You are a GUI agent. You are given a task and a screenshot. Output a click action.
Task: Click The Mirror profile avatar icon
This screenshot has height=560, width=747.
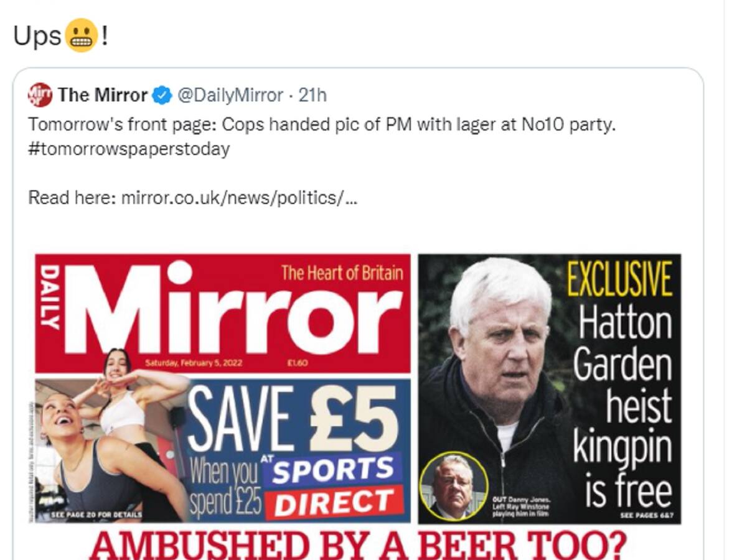[x=40, y=95]
